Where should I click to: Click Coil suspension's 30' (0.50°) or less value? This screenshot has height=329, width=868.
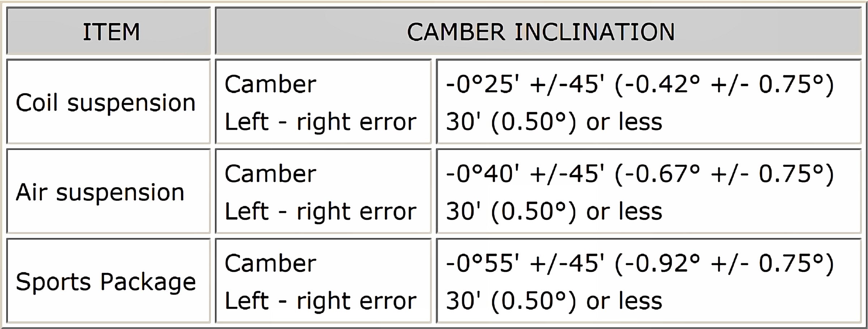coord(554,121)
